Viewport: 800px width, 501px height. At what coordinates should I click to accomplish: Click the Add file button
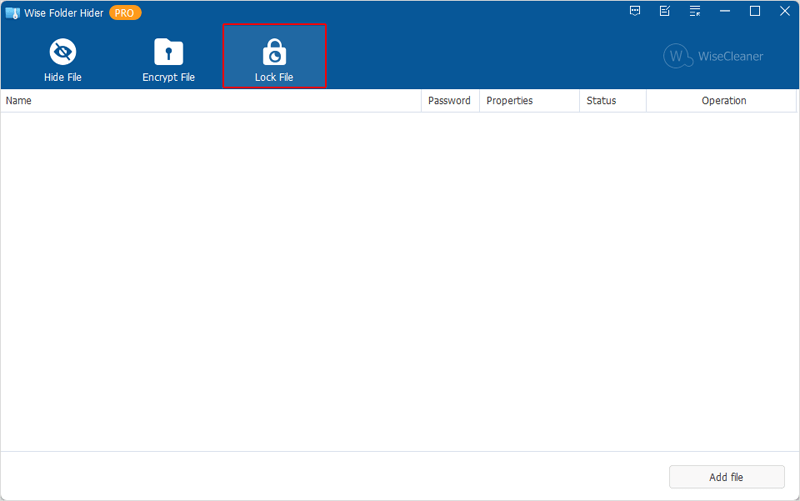(727, 477)
